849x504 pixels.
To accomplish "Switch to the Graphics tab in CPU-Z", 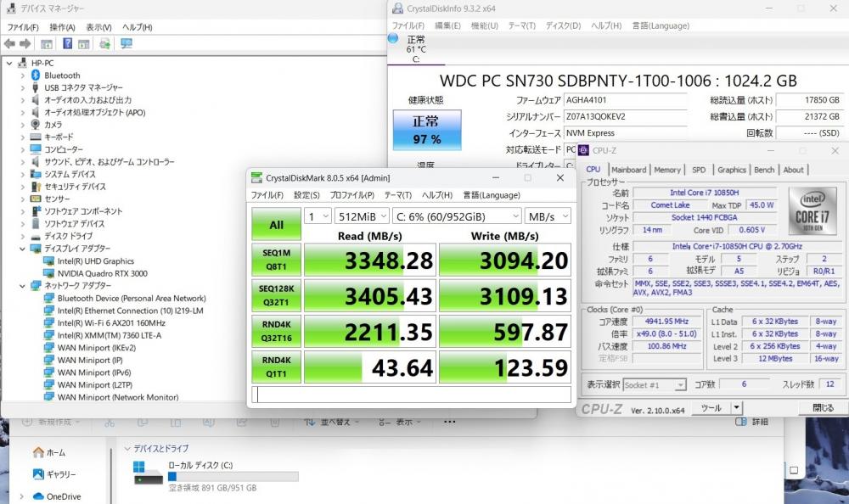I will pyautogui.click(x=732, y=170).
